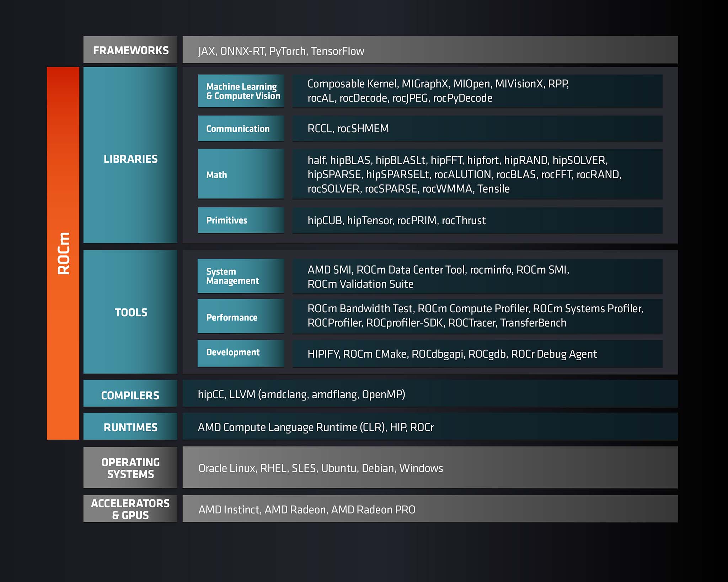Choose the "rocThrust" library name
Image resolution: width=728 pixels, height=582 pixels.
coord(464,221)
